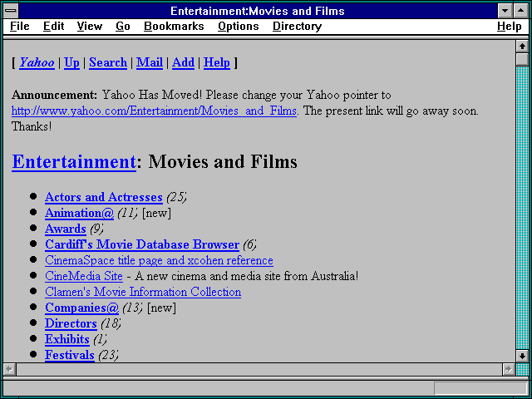This screenshot has height=399, width=532.
Task: Open the Festivals category
Action: point(70,355)
